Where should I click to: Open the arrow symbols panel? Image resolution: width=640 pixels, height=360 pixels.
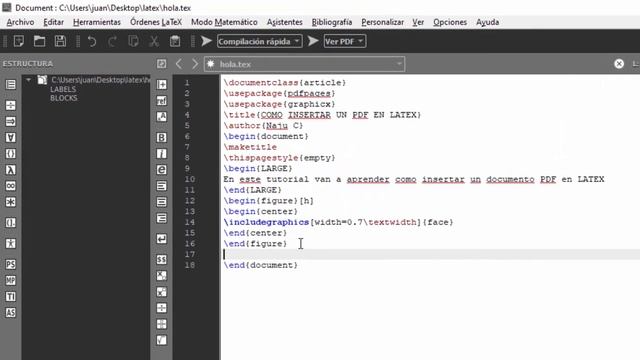coord(11,122)
